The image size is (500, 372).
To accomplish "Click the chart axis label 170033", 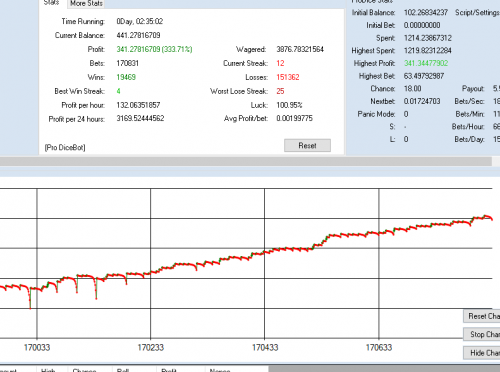I will (x=37, y=348).
